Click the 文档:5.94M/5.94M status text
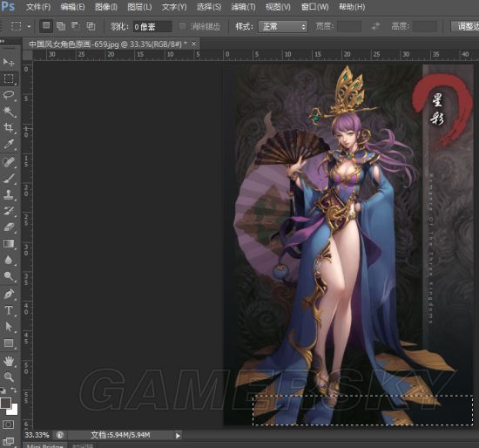The image size is (479, 448). click(x=120, y=435)
